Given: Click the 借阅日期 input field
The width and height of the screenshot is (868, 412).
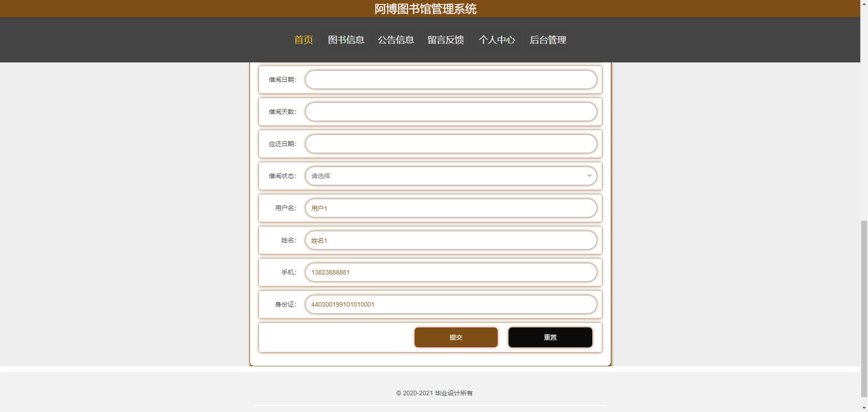Looking at the screenshot, I should [x=451, y=80].
